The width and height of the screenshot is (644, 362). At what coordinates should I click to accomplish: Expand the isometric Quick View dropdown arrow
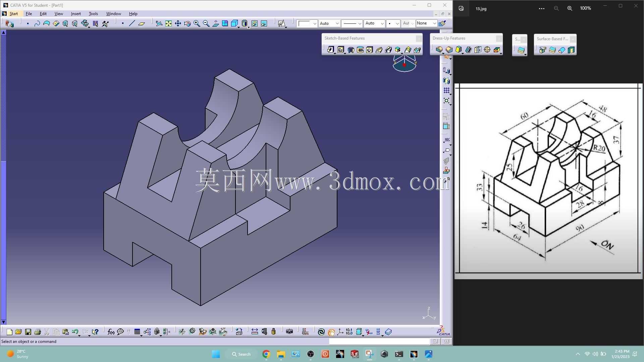tap(238, 27)
